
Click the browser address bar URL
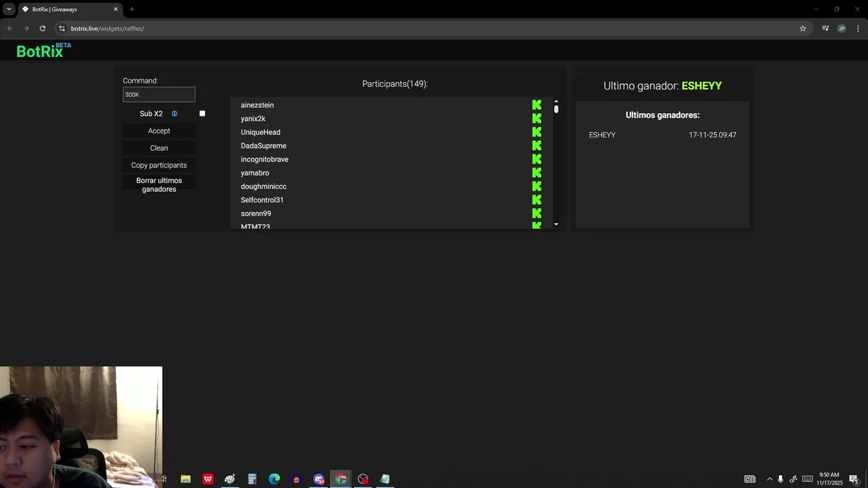click(x=107, y=28)
